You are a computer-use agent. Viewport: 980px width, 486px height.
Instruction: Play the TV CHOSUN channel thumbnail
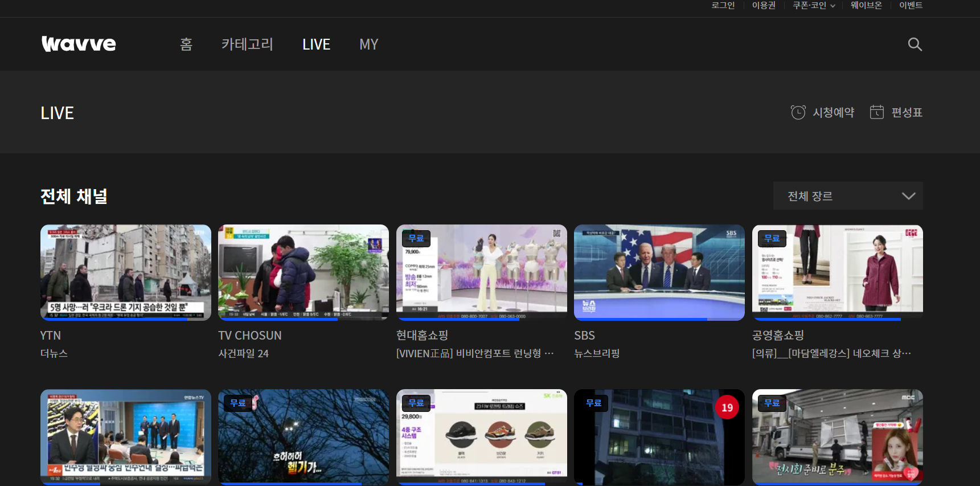click(x=304, y=272)
